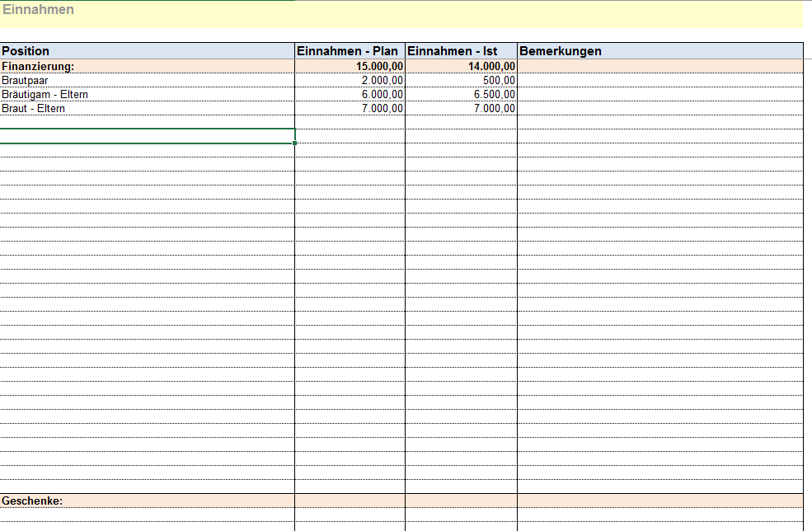Select the Geschenke: category cell
This screenshot has width=812, height=531.
(x=147, y=500)
